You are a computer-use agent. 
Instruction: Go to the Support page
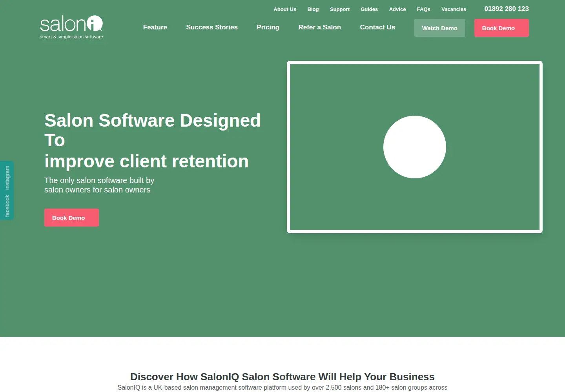tap(340, 9)
